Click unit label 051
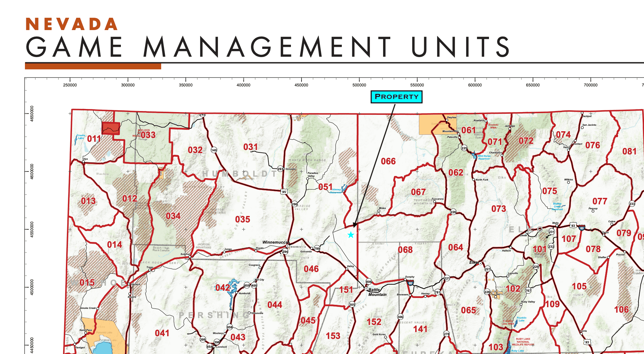The image size is (644, 354). [x=325, y=187]
